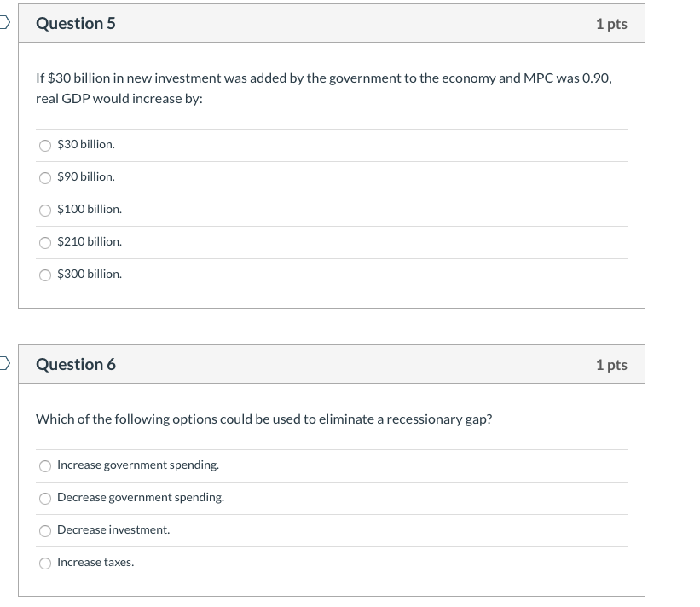Click the Question 6 header title

(75, 364)
